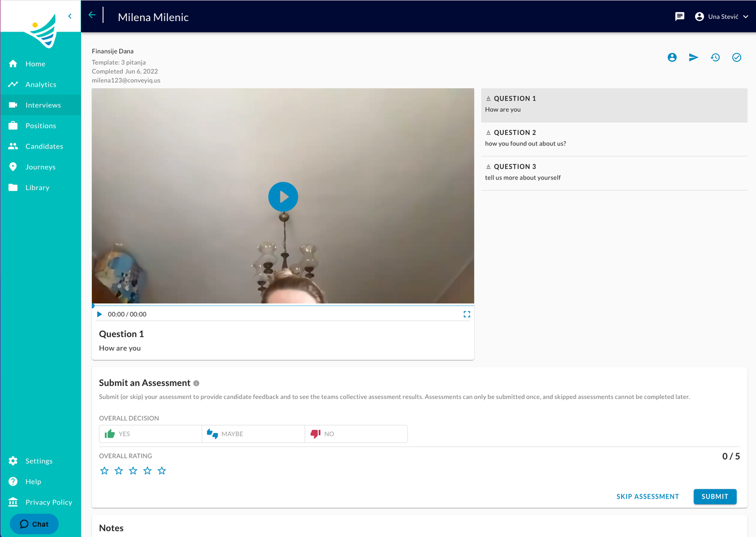
Task: Submit the assessment
Action: (x=715, y=497)
